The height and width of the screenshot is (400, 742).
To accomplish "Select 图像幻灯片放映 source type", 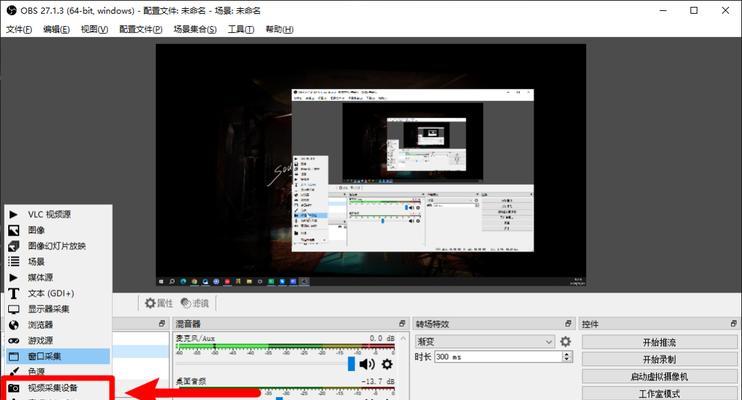I will pos(58,246).
